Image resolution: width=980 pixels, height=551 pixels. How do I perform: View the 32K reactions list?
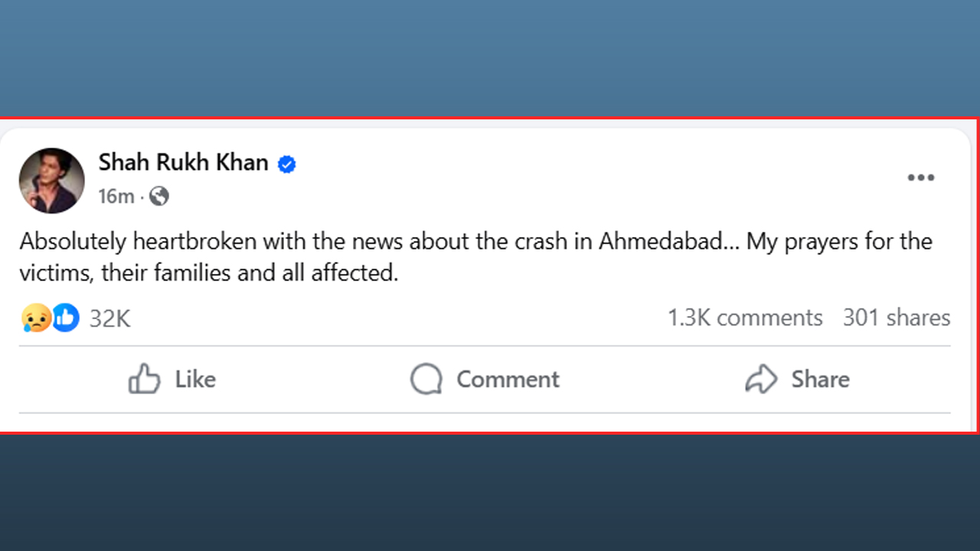click(x=110, y=318)
